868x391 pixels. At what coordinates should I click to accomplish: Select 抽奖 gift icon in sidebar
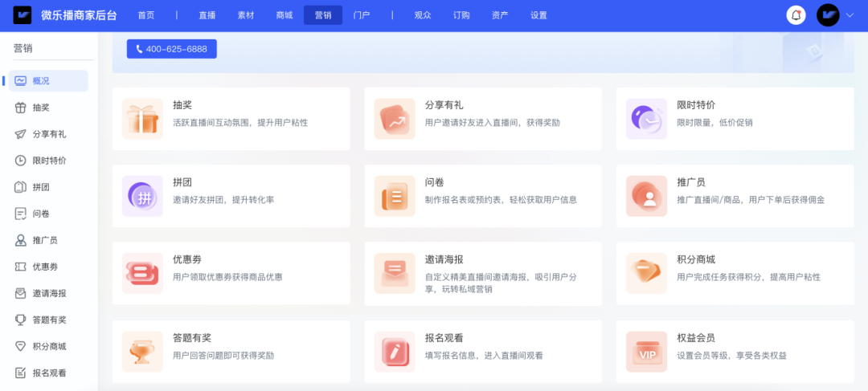(21, 108)
